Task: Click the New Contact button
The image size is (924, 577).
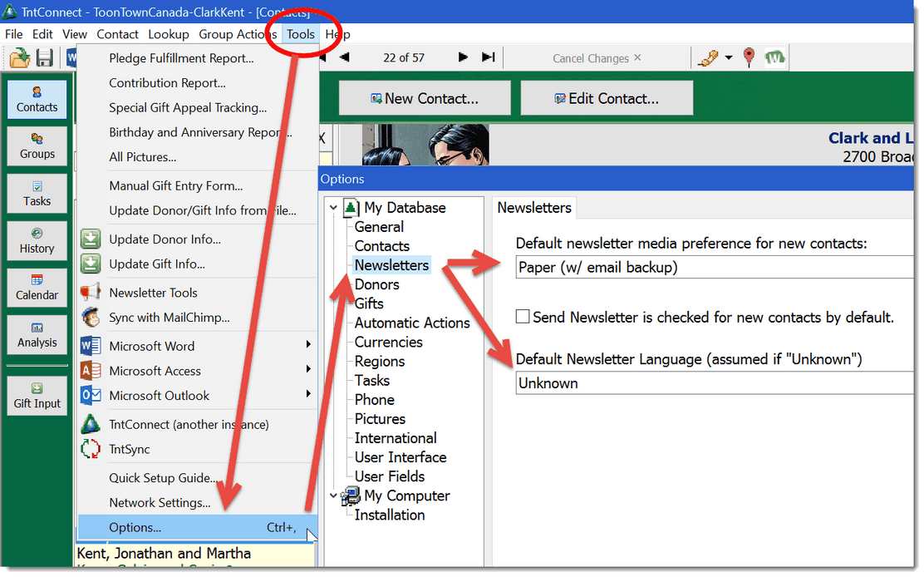Action: pyautogui.click(x=425, y=98)
